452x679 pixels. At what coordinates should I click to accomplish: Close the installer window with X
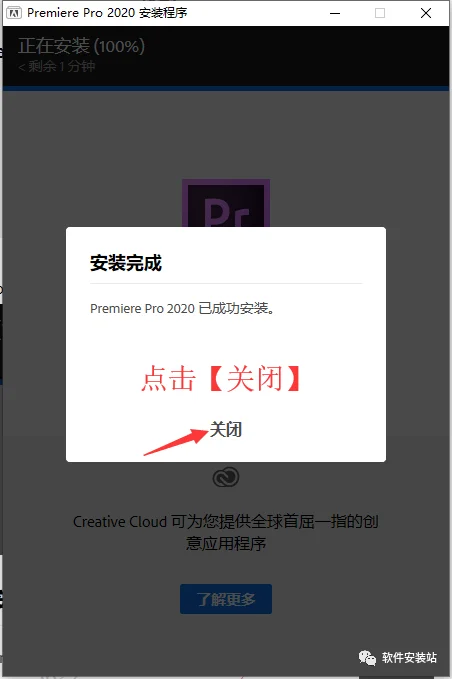426,13
